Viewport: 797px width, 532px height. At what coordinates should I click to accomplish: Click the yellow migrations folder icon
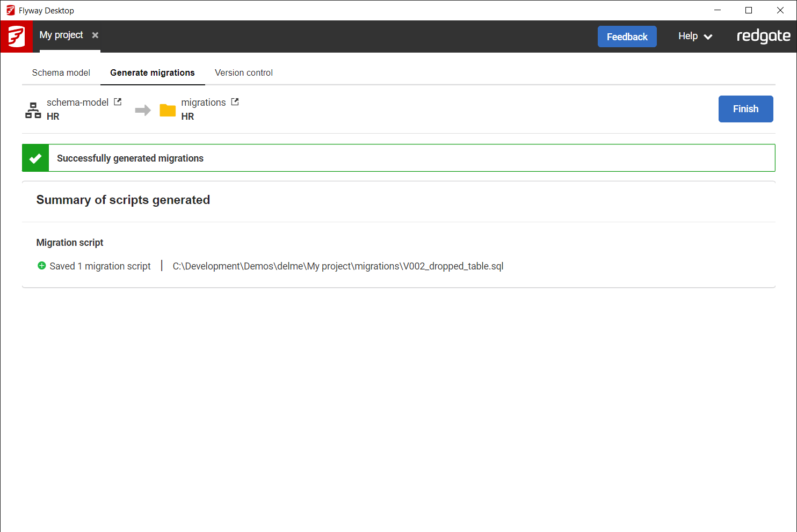pyautogui.click(x=168, y=110)
